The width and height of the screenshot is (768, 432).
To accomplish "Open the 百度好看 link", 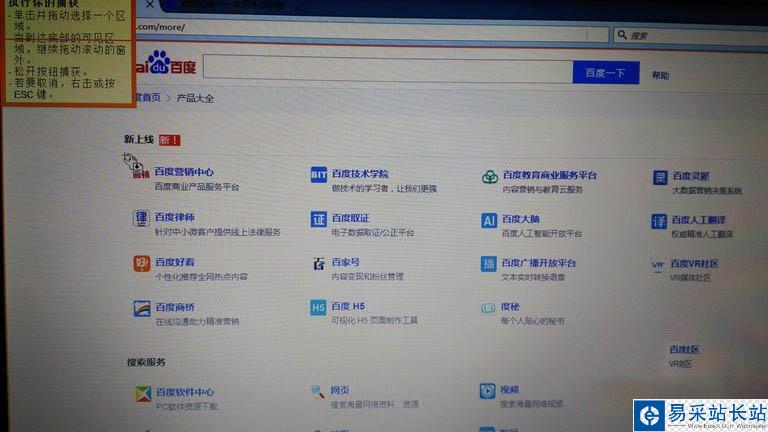I will tap(175, 262).
